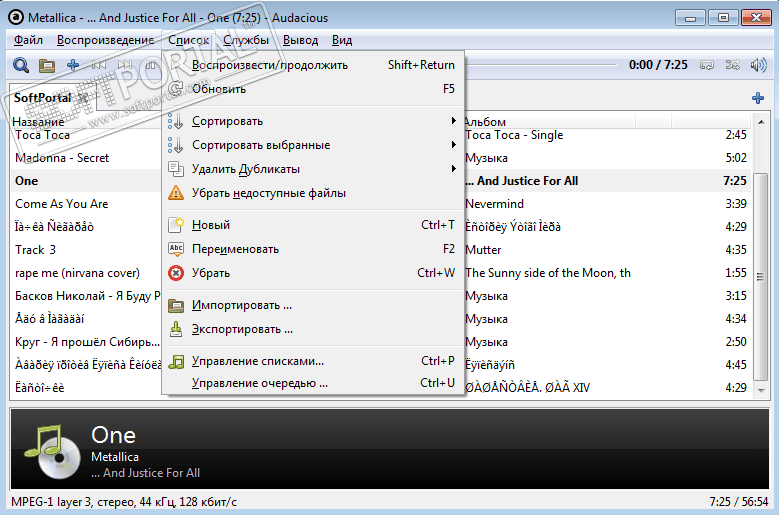
Task: Select Воспроизвести/продолжить menu entry
Action: coord(313,65)
